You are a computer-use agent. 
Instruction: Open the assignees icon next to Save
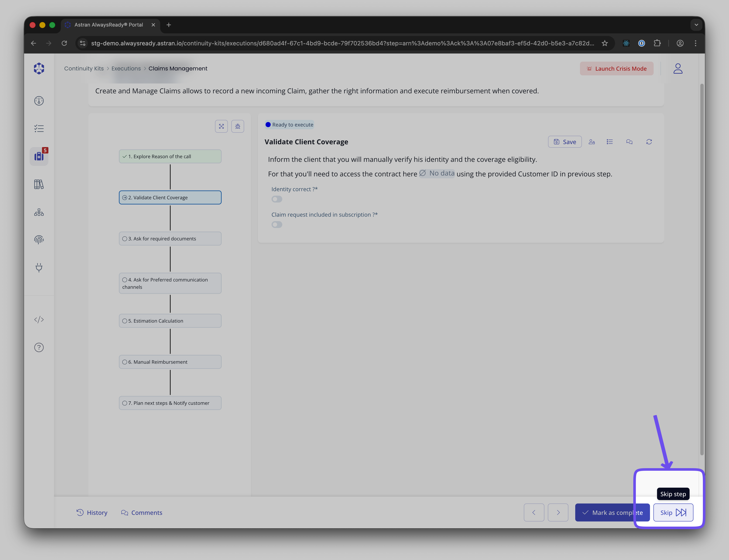point(592,142)
